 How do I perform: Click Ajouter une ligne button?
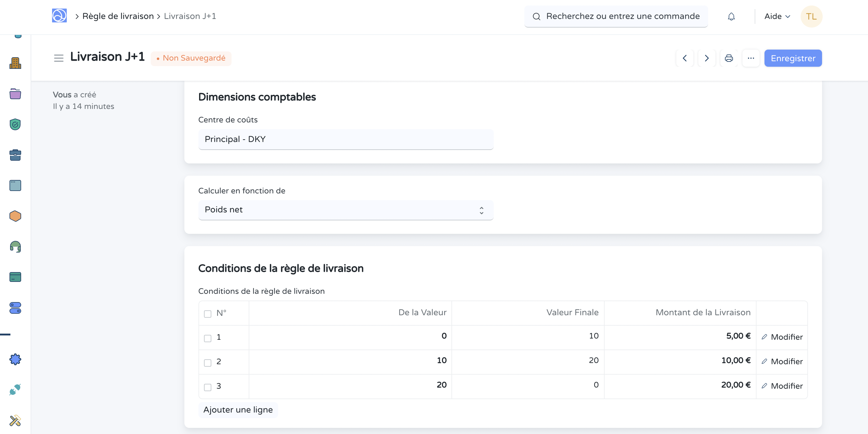(238, 410)
